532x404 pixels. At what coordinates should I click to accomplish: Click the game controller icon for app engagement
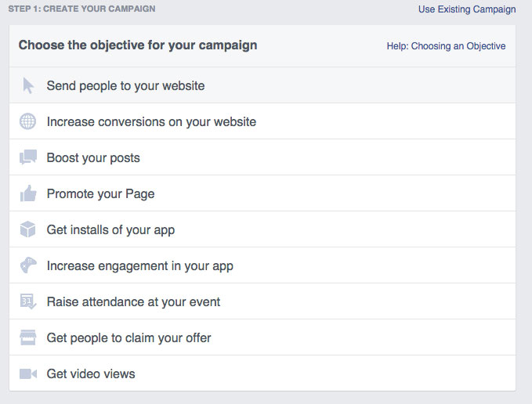tap(28, 265)
